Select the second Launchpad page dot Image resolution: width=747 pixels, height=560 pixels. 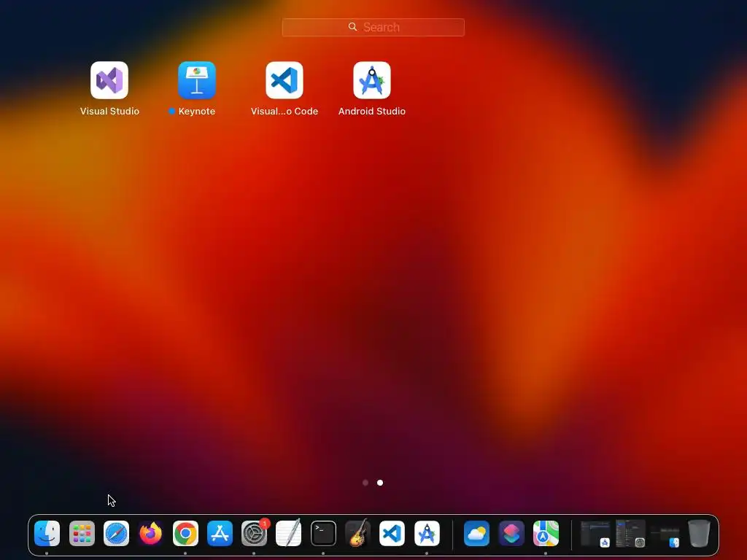coord(379,483)
